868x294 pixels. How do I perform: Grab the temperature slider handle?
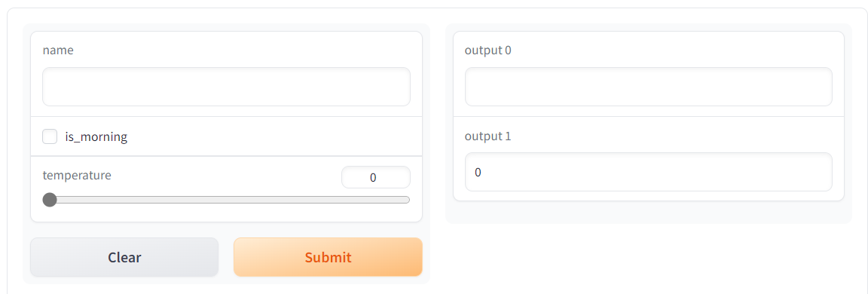coord(50,200)
